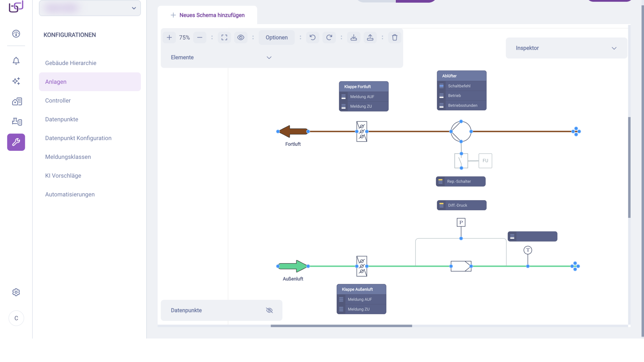Screen dimensions: 644x362
Task: Delete using the trash icon
Action: tap(394, 38)
